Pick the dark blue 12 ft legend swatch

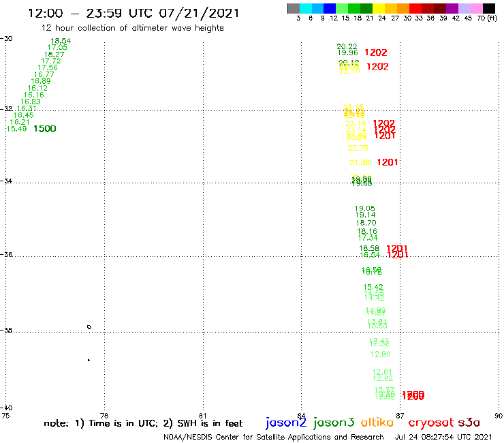pos(330,8)
